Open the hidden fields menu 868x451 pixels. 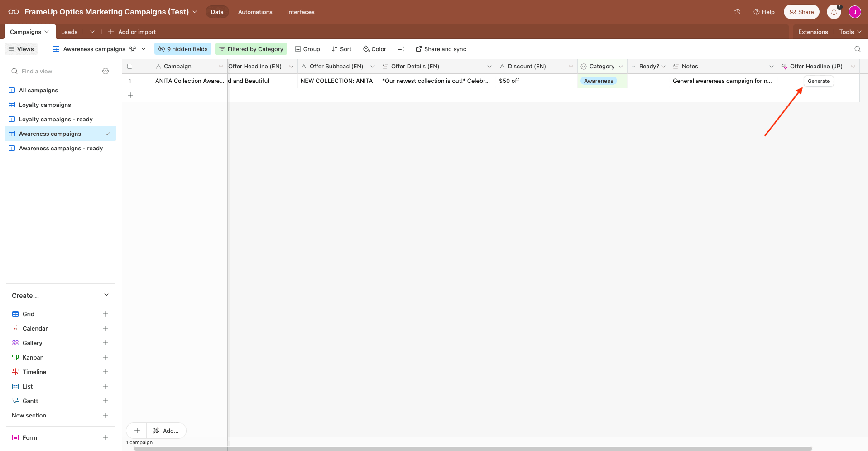[182, 49]
